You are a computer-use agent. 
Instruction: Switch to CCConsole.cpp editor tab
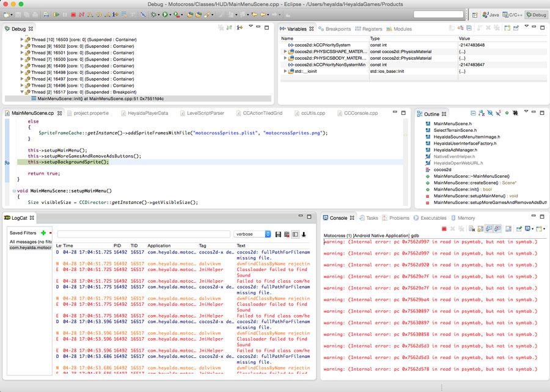click(358, 113)
